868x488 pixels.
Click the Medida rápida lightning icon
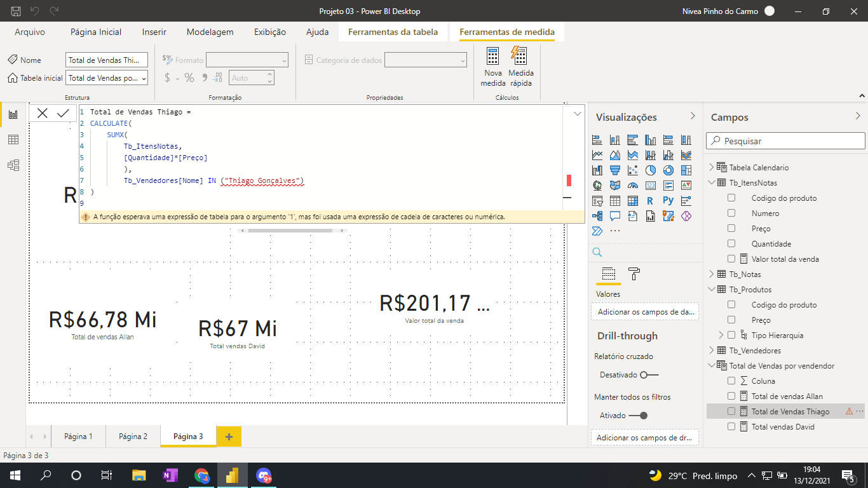(x=520, y=56)
